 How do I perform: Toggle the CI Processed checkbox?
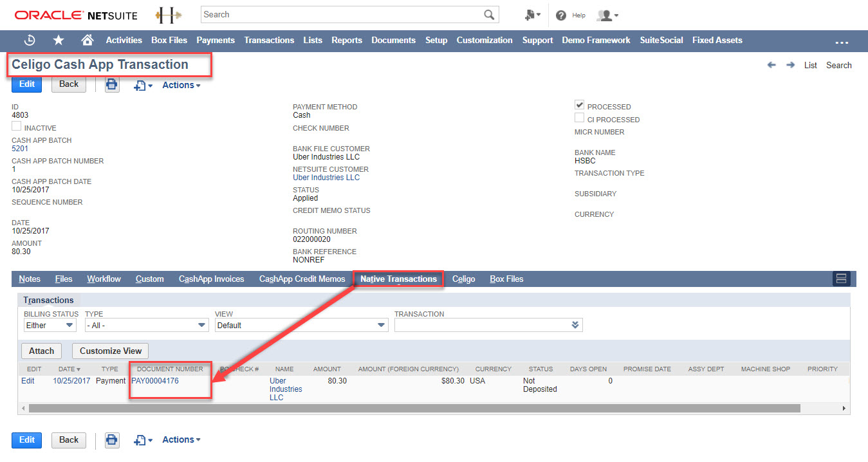(579, 118)
